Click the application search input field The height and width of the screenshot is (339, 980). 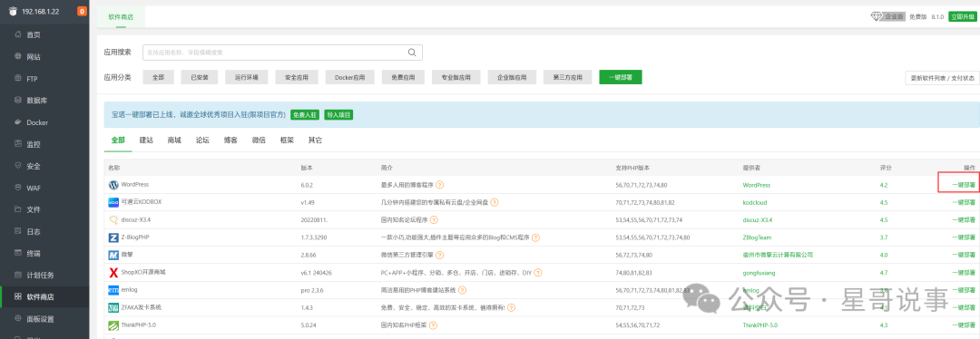click(x=282, y=53)
